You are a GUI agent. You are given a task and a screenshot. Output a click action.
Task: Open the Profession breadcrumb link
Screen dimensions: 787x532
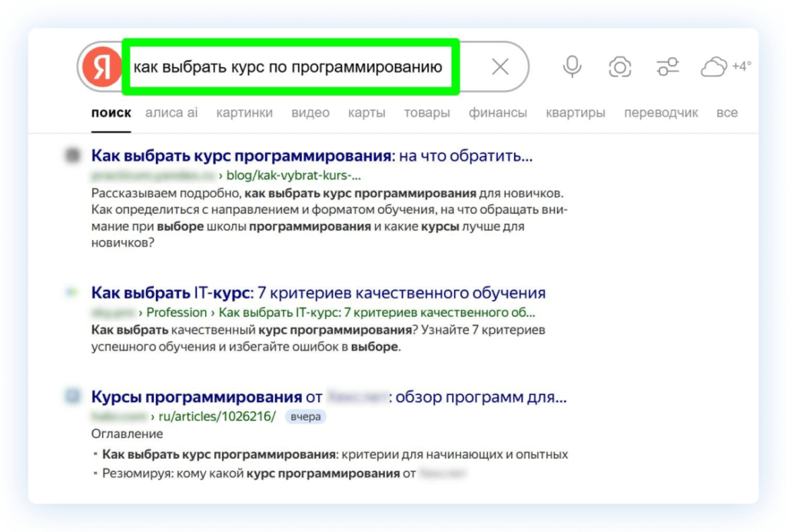(x=176, y=313)
